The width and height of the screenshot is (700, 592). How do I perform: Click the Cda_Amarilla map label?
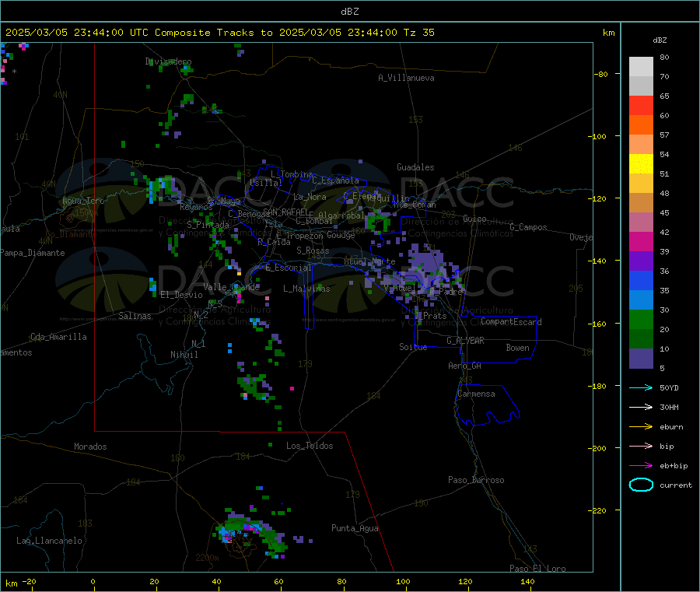58,337
